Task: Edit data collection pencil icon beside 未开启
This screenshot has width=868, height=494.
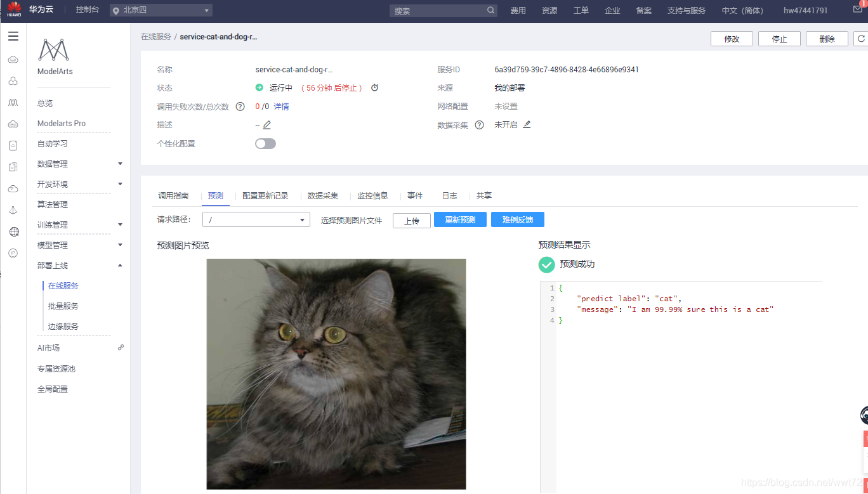Action: point(527,124)
